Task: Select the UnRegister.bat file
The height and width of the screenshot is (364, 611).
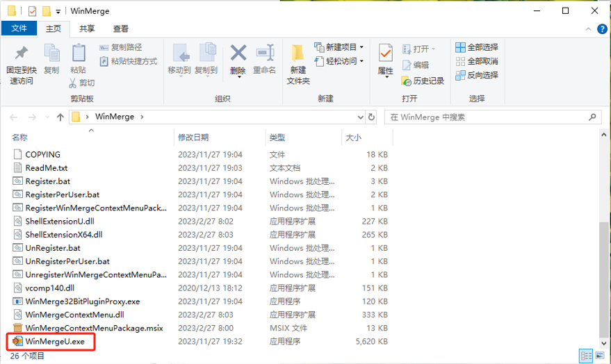Action: [x=53, y=248]
